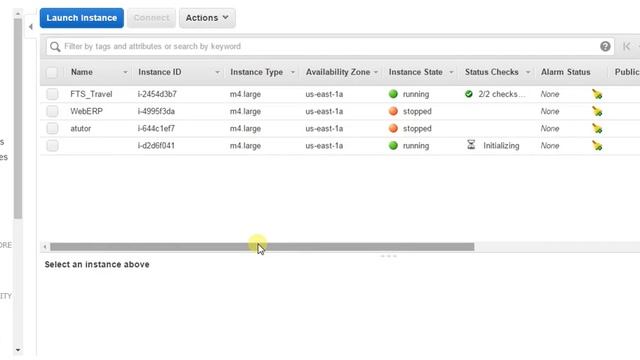Image resolution: width=640 pixels, height=360 pixels.
Task: Click m4.large type in FTS_Travel row
Action: (245, 94)
